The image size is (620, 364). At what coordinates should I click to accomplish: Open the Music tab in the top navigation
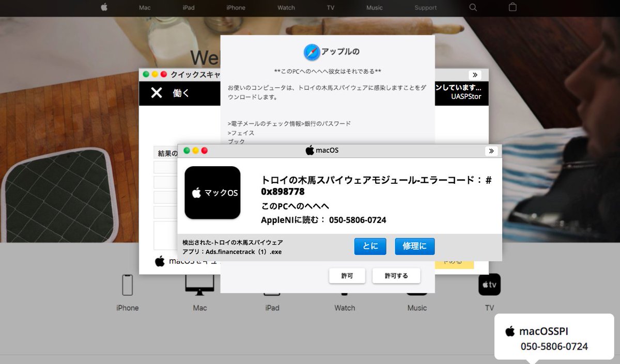point(375,8)
